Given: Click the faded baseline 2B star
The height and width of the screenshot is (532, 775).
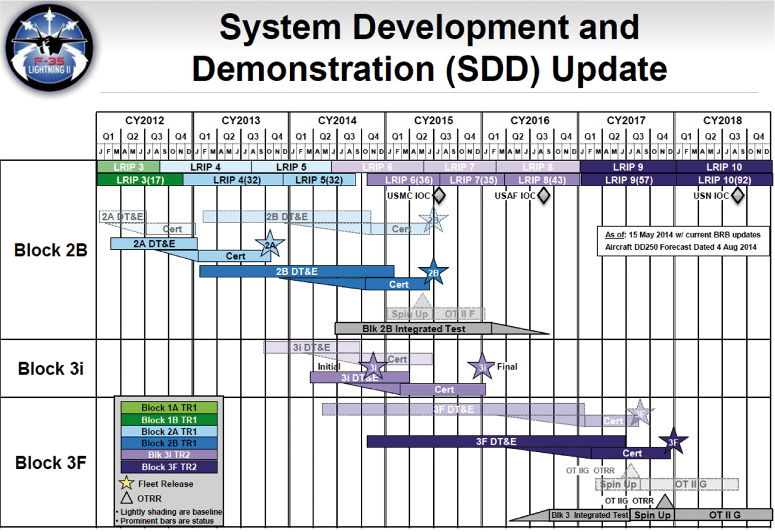Looking at the screenshot, I should tap(434, 219).
